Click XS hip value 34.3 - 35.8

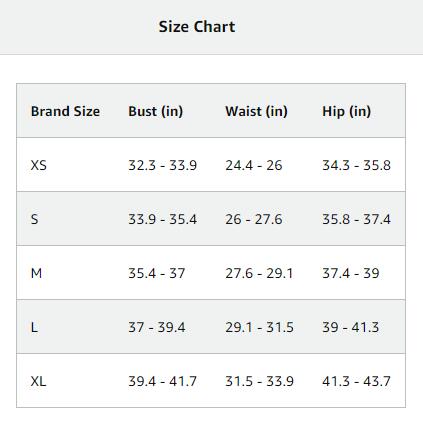[x=356, y=165]
